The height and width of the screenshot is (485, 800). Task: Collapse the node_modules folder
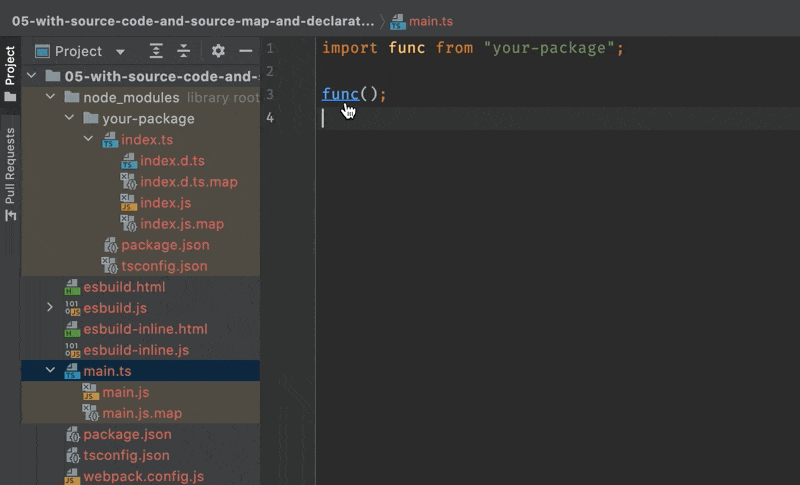pyautogui.click(x=50, y=96)
